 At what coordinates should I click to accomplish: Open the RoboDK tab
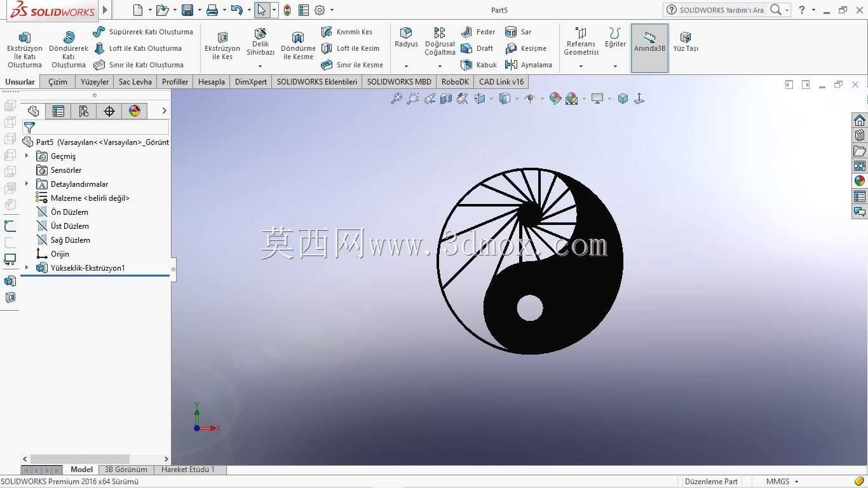pyautogui.click(x=455, y=82)
